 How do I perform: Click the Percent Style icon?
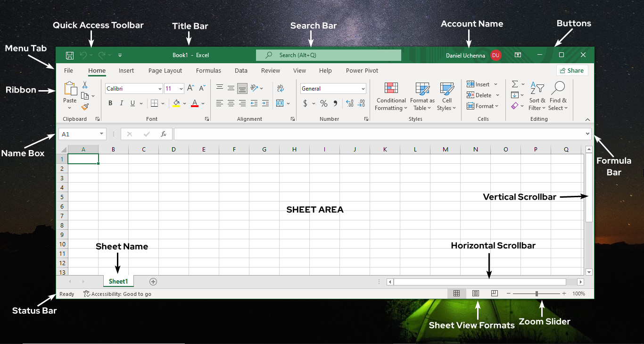click(x=324, y=103)
